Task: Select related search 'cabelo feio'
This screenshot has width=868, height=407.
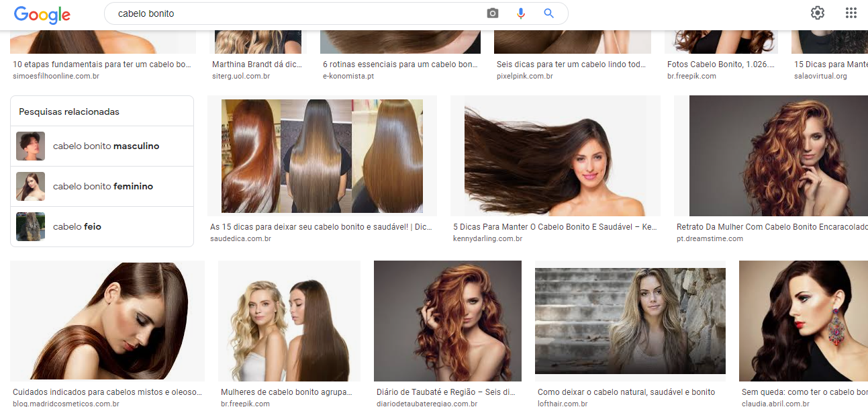Action: pyautogui.click(x=77, y=227)
